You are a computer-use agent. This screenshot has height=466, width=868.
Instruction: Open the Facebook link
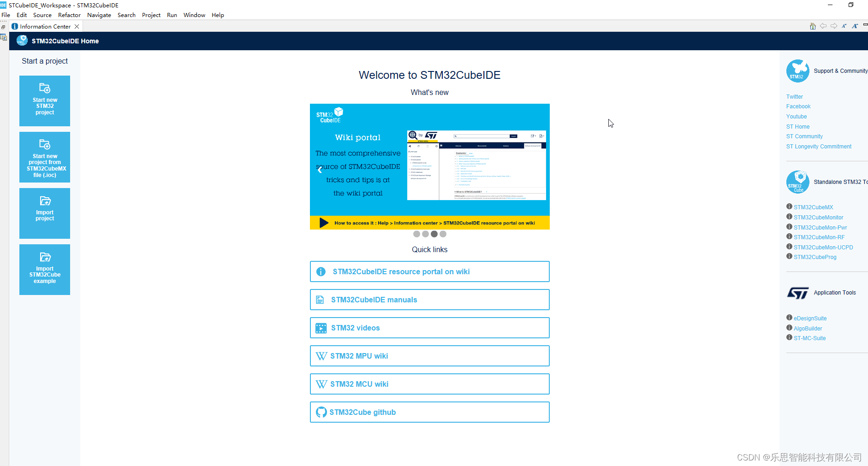tap(798, 106)
